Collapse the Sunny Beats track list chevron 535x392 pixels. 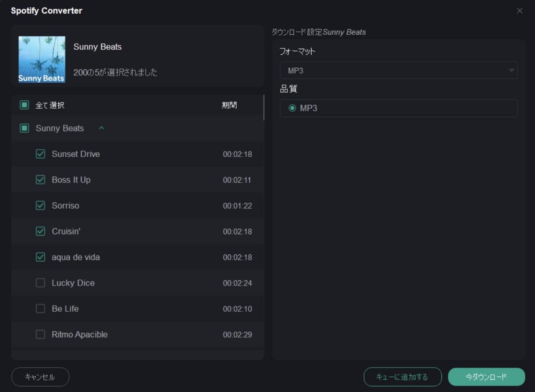[x=101, y=128]
